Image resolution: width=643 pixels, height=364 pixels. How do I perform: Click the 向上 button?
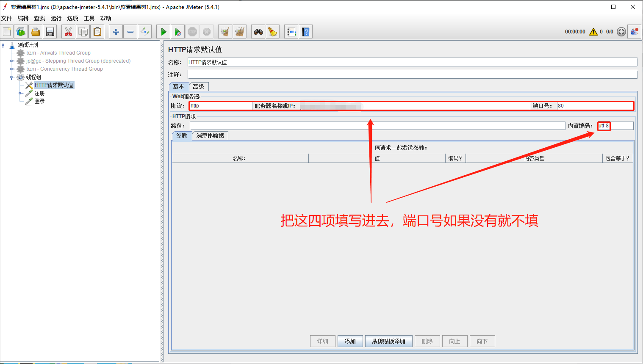(x=455, y=341)
